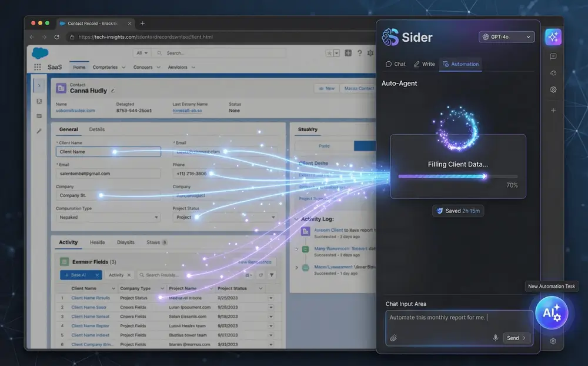Expand the Aenviolors nav dropdown
Viewport: 588px width, 366px height.
coord(193,68)
